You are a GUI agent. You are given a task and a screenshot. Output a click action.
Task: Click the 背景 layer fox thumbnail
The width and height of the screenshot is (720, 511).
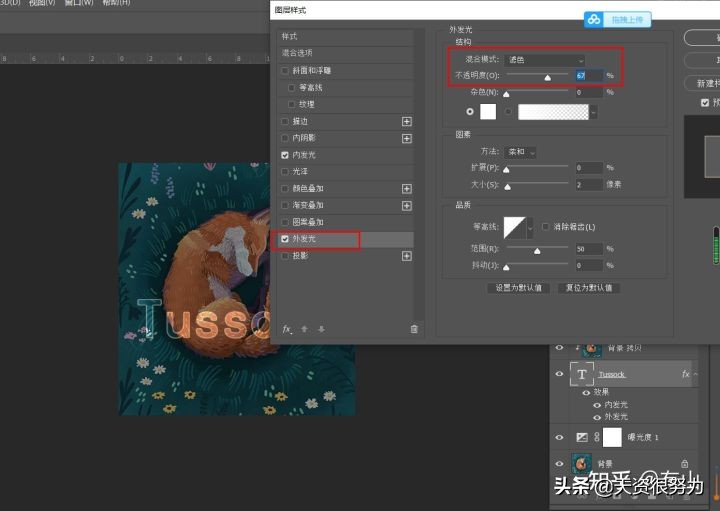point(581,463)
